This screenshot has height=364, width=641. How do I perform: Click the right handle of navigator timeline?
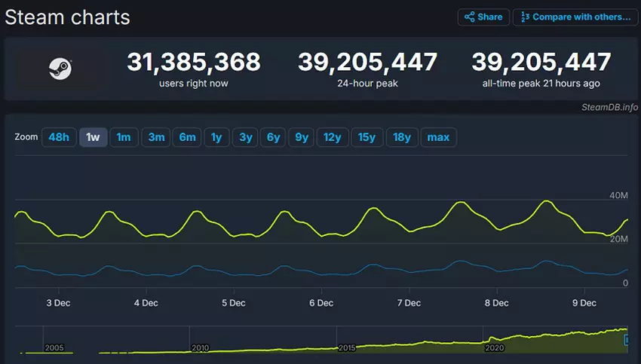[x=627, y=341]
